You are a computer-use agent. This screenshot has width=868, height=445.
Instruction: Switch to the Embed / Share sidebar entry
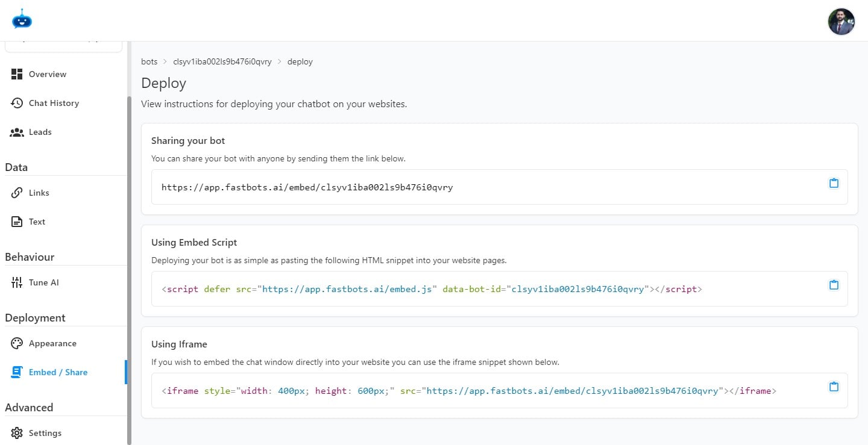pyautogui.click(x=58, y=372)
